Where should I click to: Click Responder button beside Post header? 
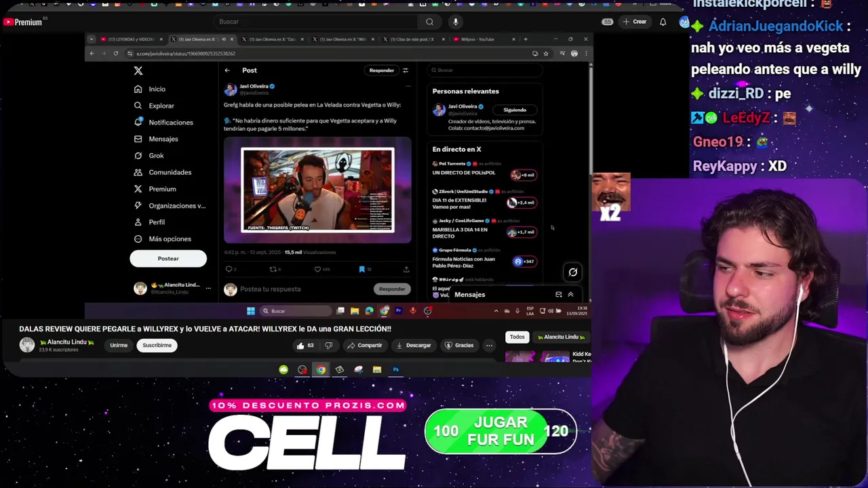tap(382, 70)
